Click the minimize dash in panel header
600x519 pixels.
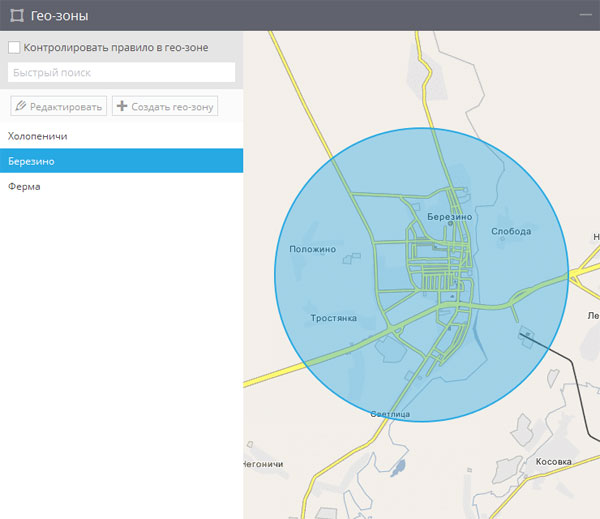pos(586,15)
